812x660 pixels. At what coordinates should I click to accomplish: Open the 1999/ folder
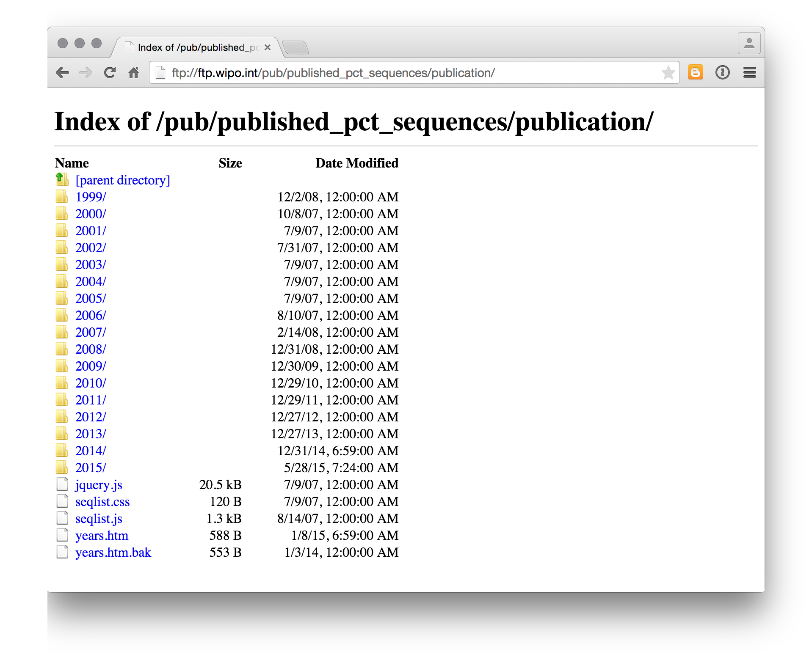[91, 197]
